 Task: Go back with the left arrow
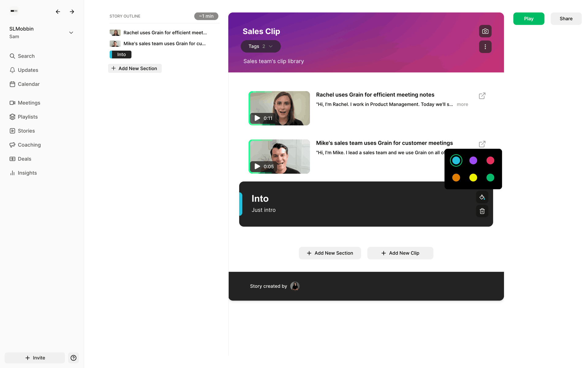(58, 12)
